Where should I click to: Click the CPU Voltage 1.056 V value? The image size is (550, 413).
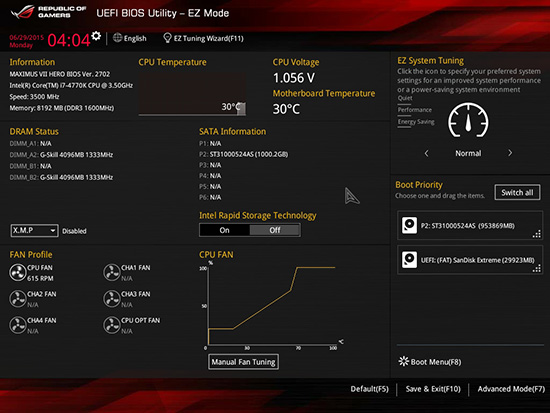coord(294,78)
